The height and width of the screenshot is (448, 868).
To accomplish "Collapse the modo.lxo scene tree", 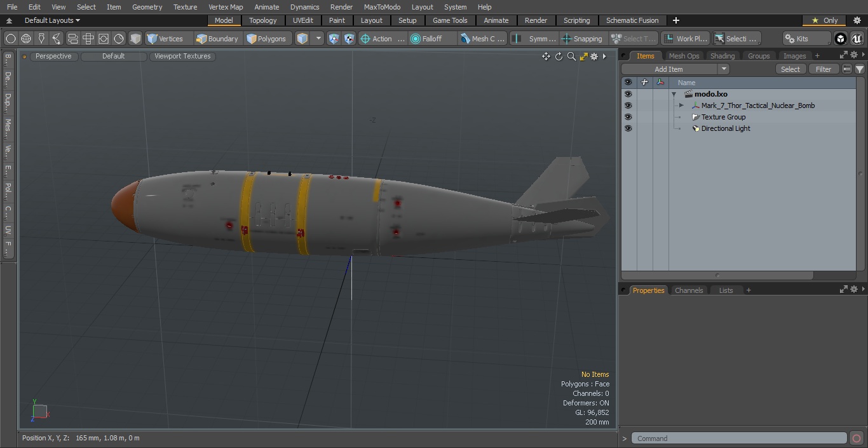I will (x=674, y=94).
